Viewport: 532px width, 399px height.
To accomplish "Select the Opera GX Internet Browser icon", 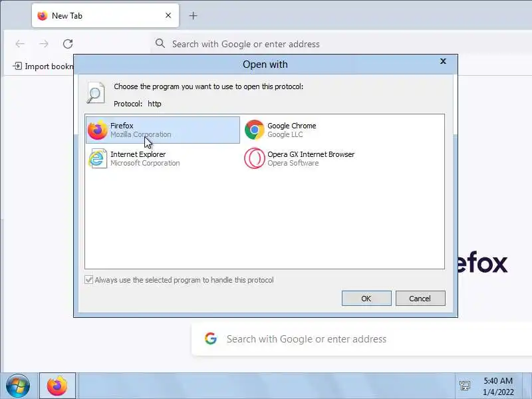I will [x=255, y=158].
